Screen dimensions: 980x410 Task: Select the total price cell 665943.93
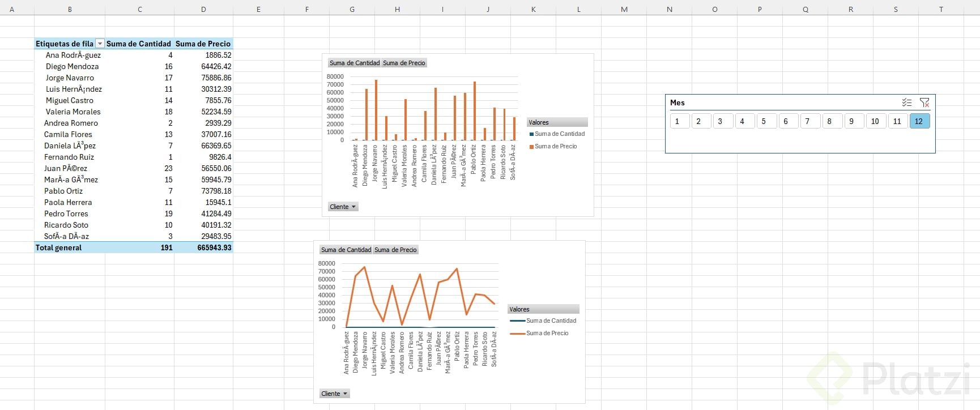203,247
